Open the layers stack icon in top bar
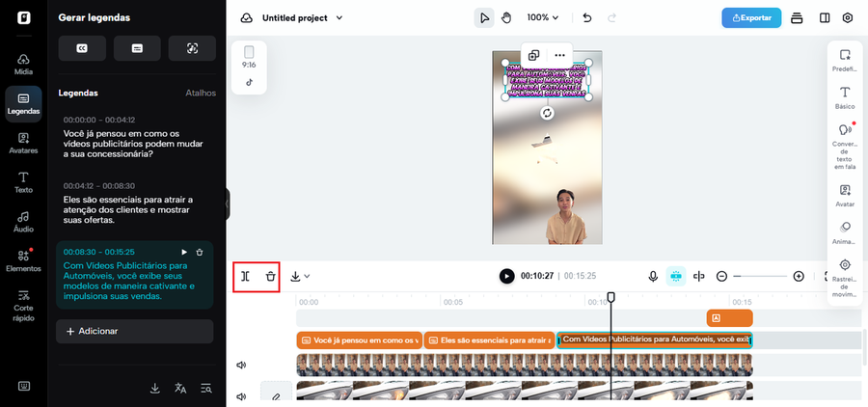 [797, 18]
